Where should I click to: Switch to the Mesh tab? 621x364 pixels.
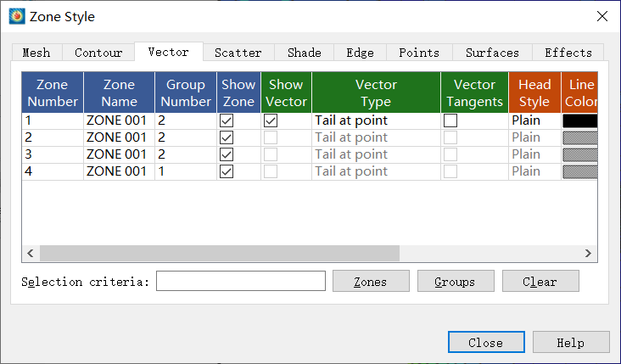pyautogui.click(x=36, y=53)
